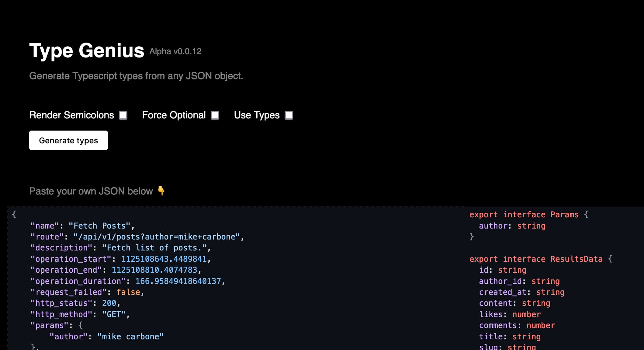
Task: Click the pointing down hand emoji
Action: coord(161,191)
